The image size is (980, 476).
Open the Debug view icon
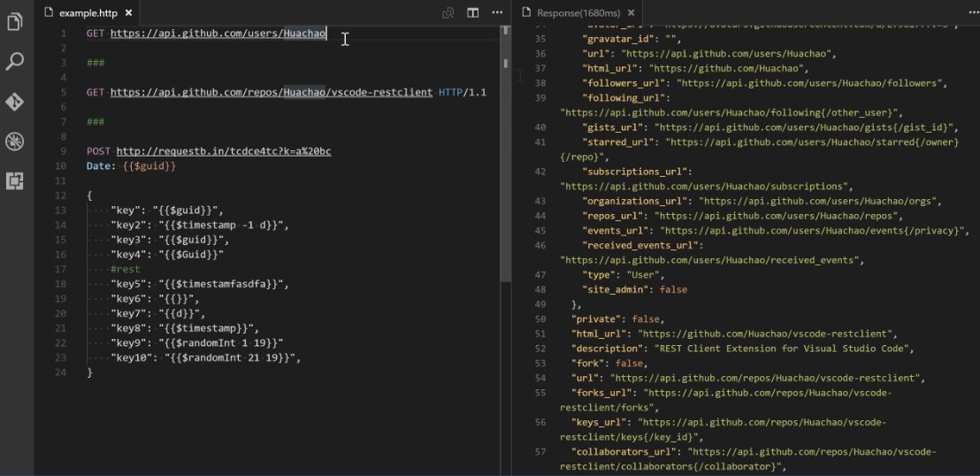pyautogui.click(x=15, y=142)
